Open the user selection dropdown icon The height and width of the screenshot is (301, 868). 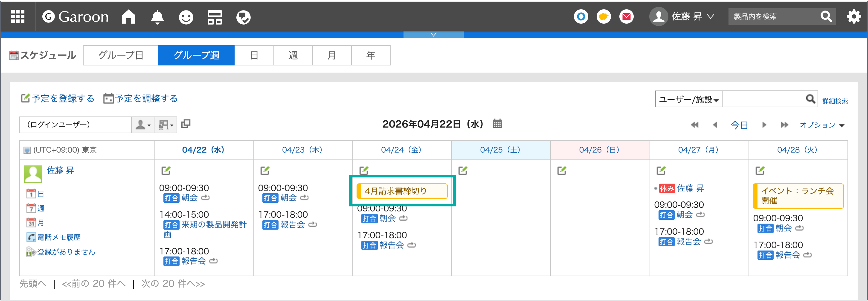[143, 125]
